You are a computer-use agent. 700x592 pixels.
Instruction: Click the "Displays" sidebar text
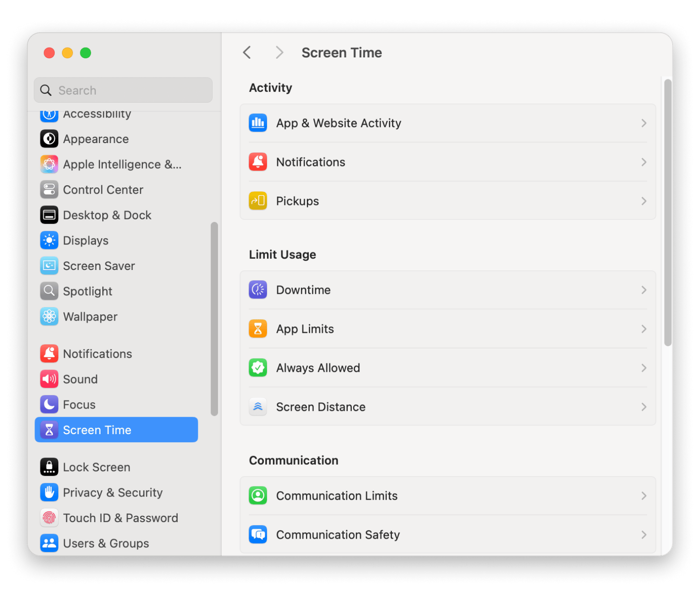(x=86, y=240)
